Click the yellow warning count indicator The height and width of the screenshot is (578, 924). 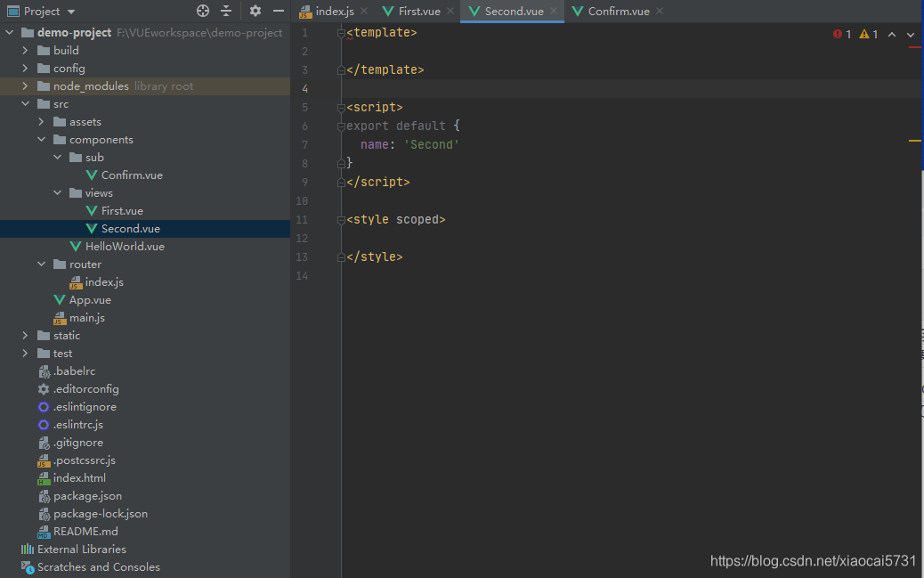click(x=869, y=34)
